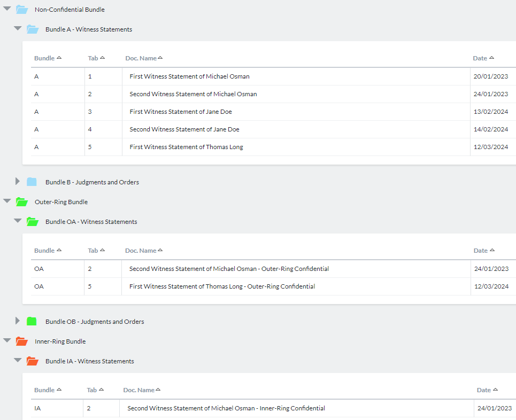
Task: Sort Bundle A table by Bundle column
Action: (x=48, y=58)
